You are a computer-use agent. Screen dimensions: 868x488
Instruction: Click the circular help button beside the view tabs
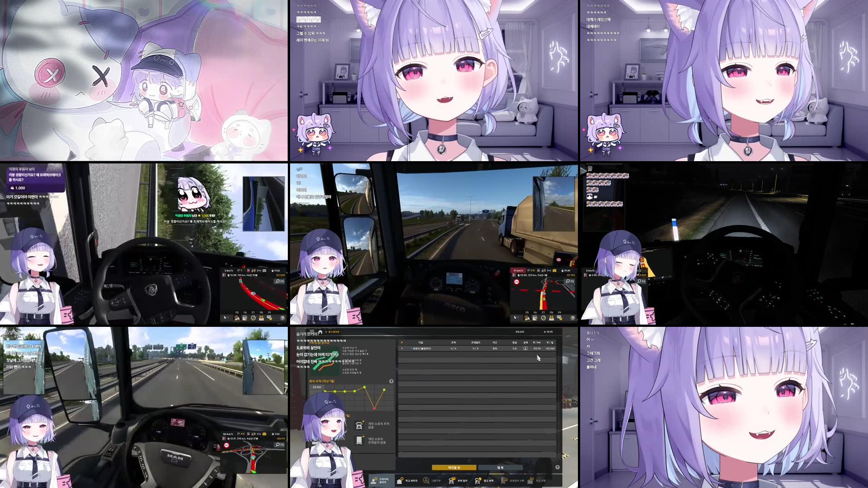click(557, 467)
